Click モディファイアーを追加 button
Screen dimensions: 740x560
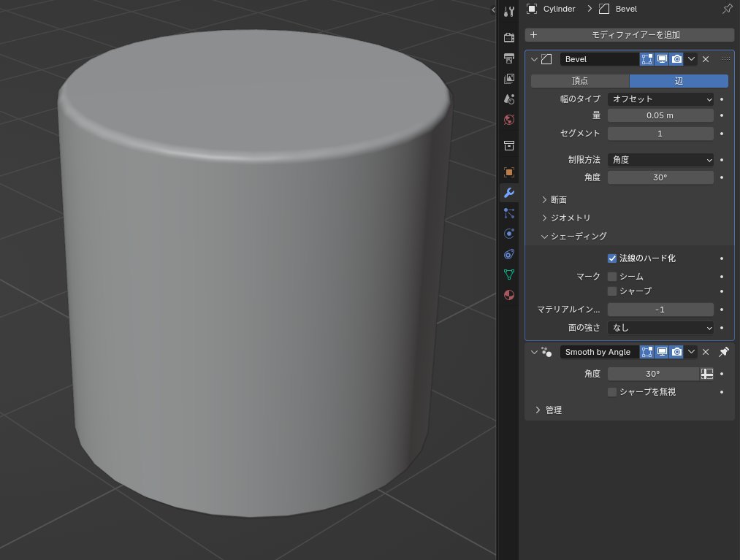(630, 35)
